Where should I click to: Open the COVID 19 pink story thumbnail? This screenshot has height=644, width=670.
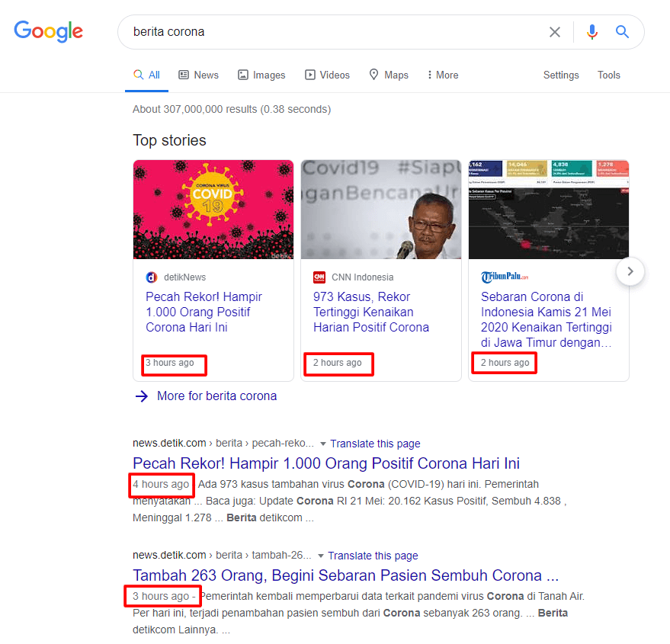(213, 210)
